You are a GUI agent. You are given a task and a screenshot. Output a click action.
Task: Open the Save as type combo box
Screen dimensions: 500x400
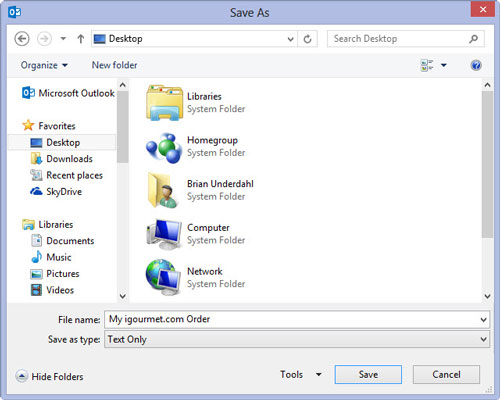297,339
